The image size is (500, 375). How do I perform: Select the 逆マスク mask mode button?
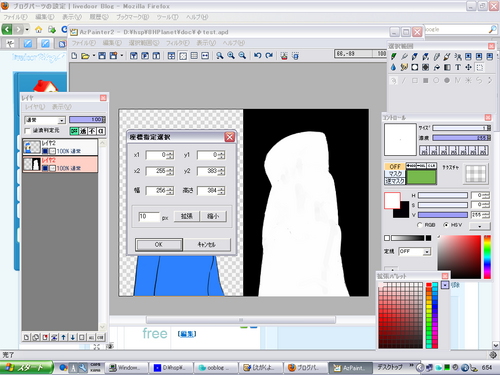click(395, 181)
